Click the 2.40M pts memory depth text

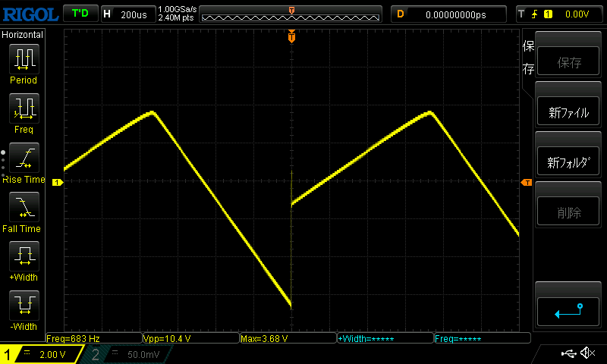[176, 17]
